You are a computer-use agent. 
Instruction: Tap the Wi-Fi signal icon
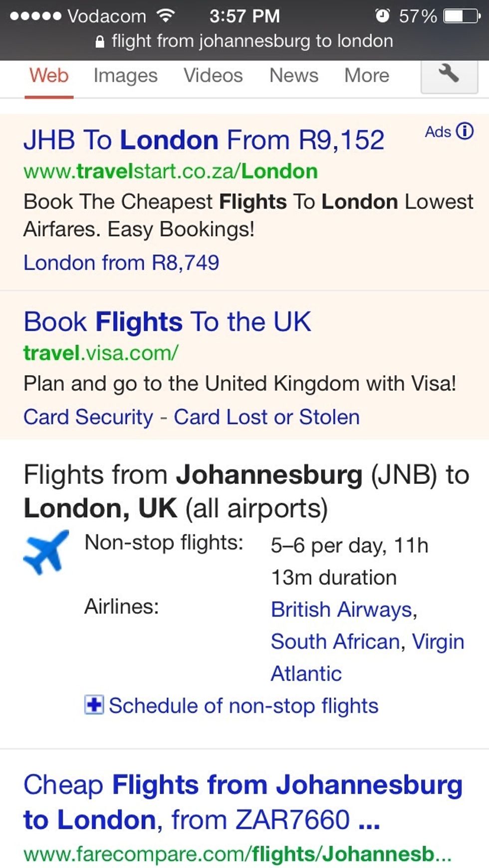[x=165, y=16]
